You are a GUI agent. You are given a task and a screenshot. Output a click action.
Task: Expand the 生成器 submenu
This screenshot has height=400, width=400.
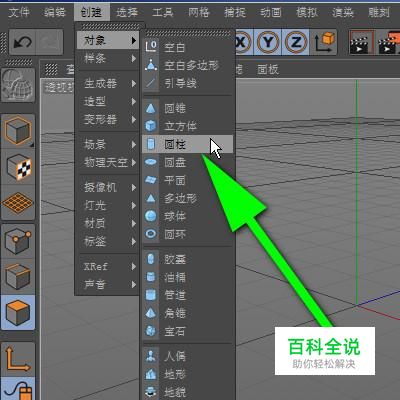click(x=108, y=83)
